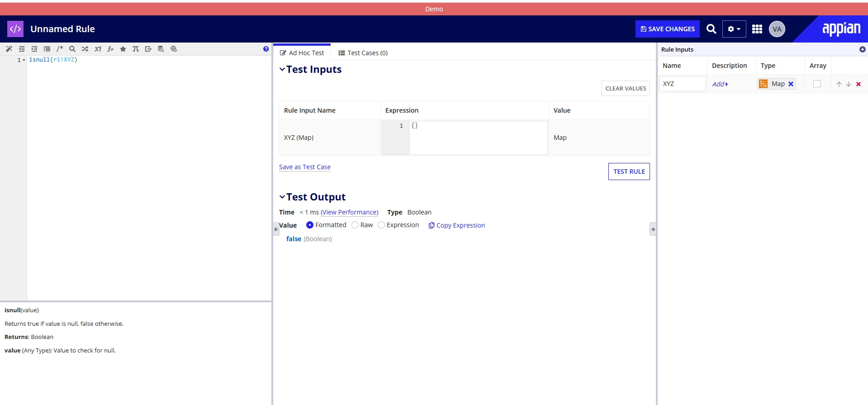This screenshot has width=868, height=405.
Task: Click the star icon in editor toolbar
Action: [x=123, y=49]
